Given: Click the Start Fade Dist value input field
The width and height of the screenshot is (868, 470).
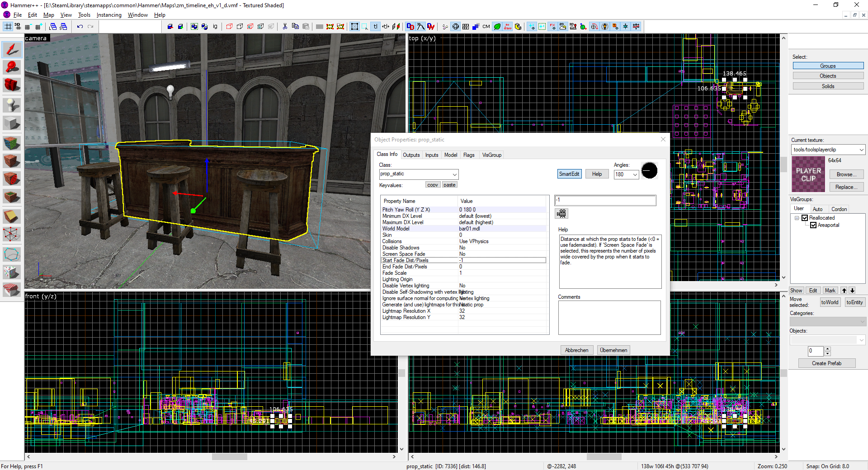Looking at the screenshot, I should (x=605, y=200).
